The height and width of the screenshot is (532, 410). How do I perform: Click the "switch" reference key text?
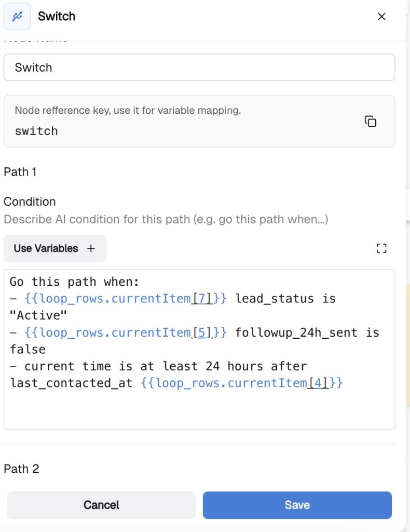pyautogui.click(x=36, y=131)
